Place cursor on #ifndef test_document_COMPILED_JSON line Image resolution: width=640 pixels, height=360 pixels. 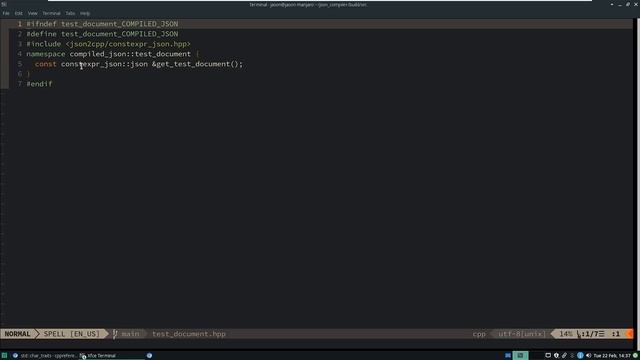tap(102, 24)
